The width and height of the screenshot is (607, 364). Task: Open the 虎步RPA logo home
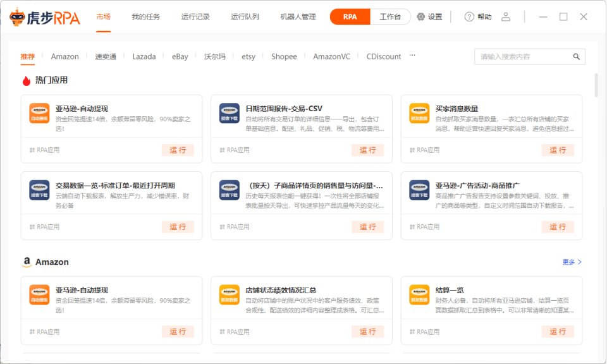44,17
